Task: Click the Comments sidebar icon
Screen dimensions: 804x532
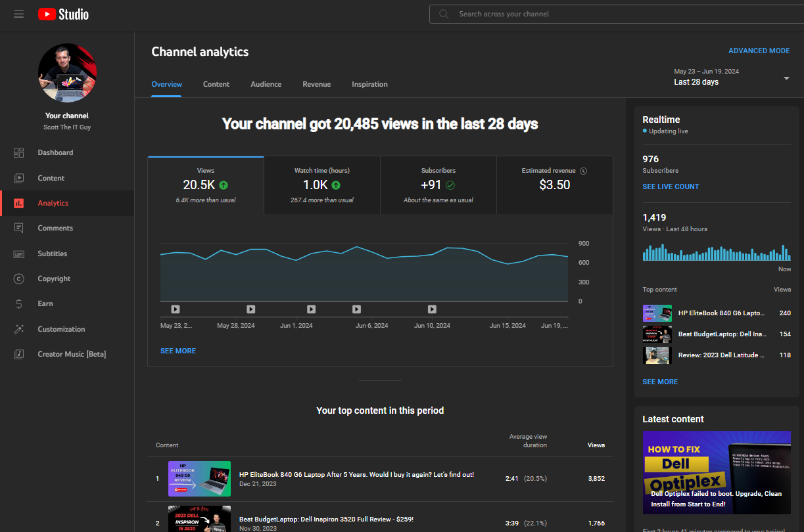Action: click(x=19, y=228)
